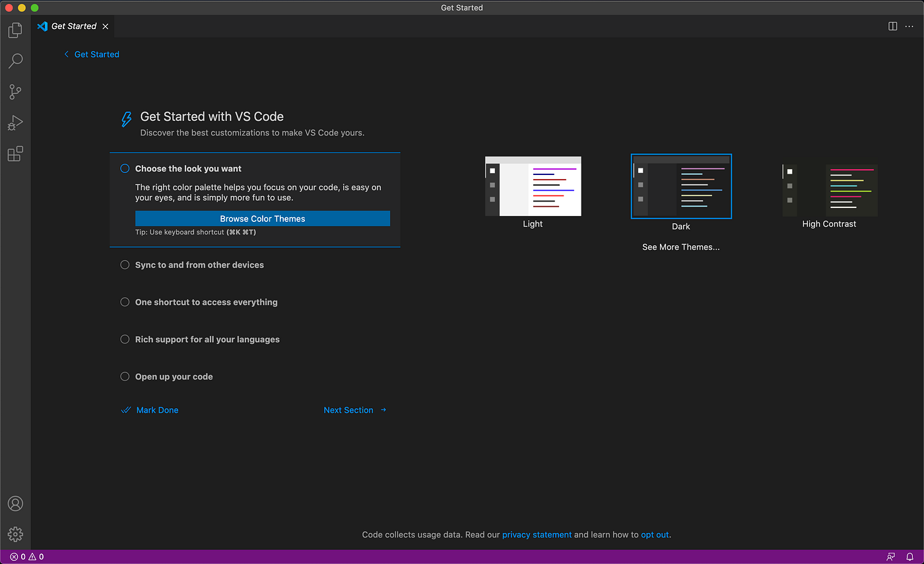Open the editor more actions ellipsis menu

click(x=908, y=26)
